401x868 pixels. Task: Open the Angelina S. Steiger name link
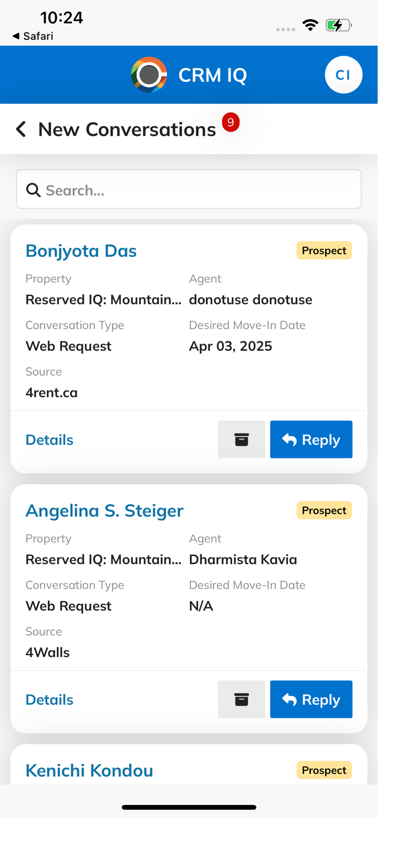pyautogui.click(x=105, y=510)
